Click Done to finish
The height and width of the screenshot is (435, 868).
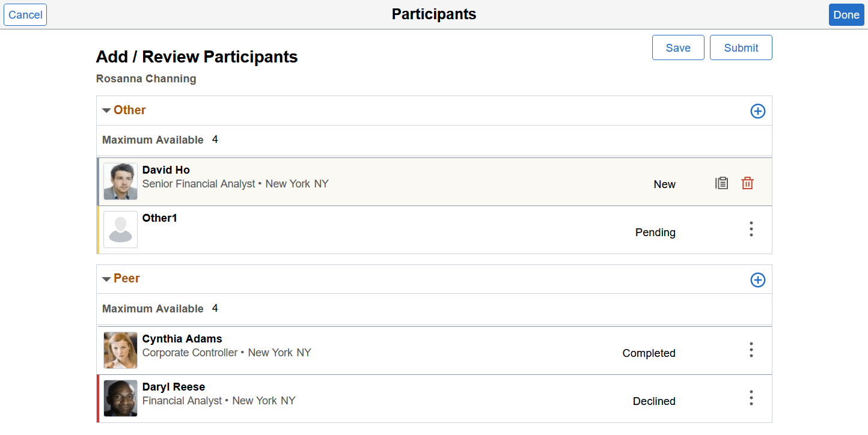pos(846,14)
